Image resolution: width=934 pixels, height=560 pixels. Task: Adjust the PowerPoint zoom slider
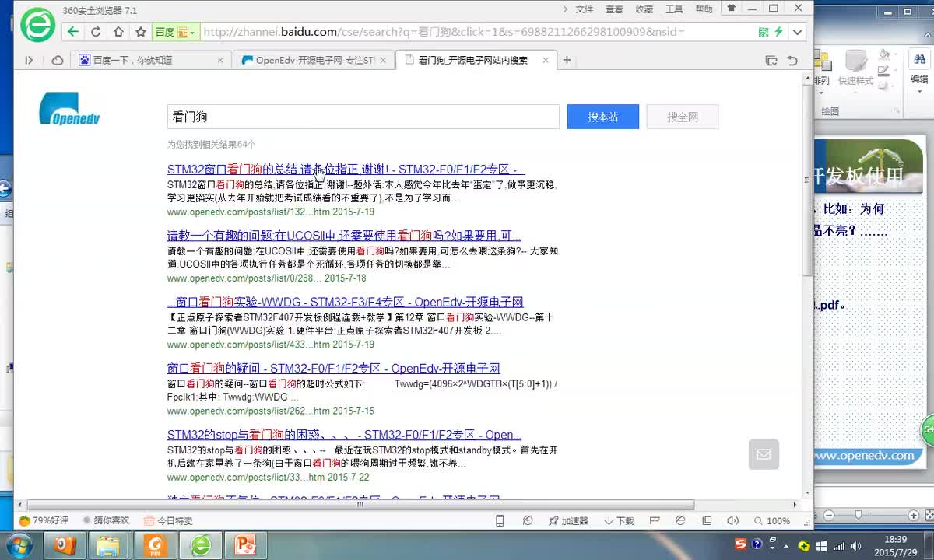[859, 515]
